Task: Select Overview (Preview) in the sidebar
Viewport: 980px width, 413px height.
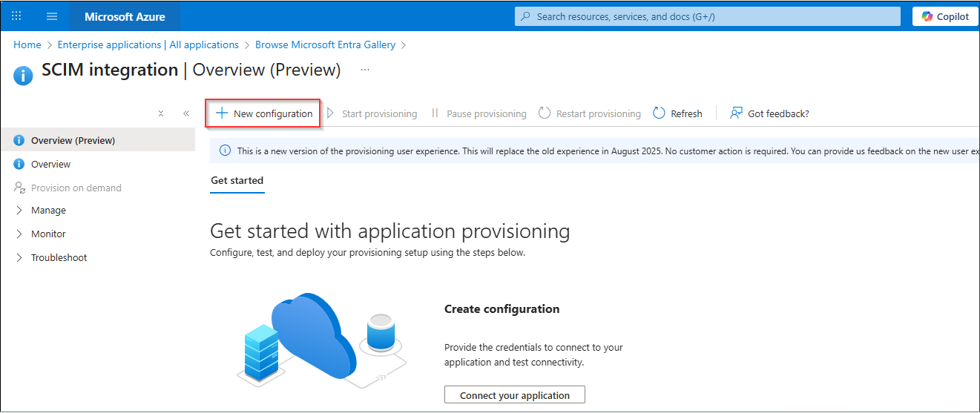Action: 98,140
